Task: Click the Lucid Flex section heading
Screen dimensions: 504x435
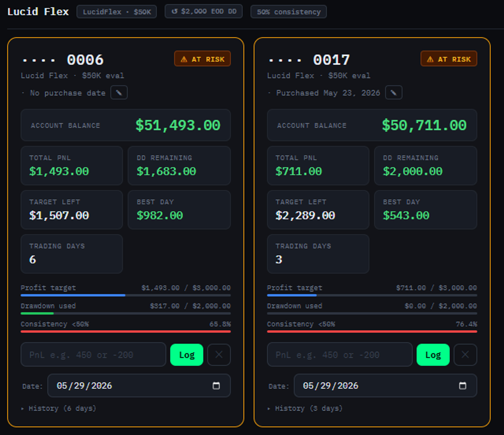Action: click(38, 12)
